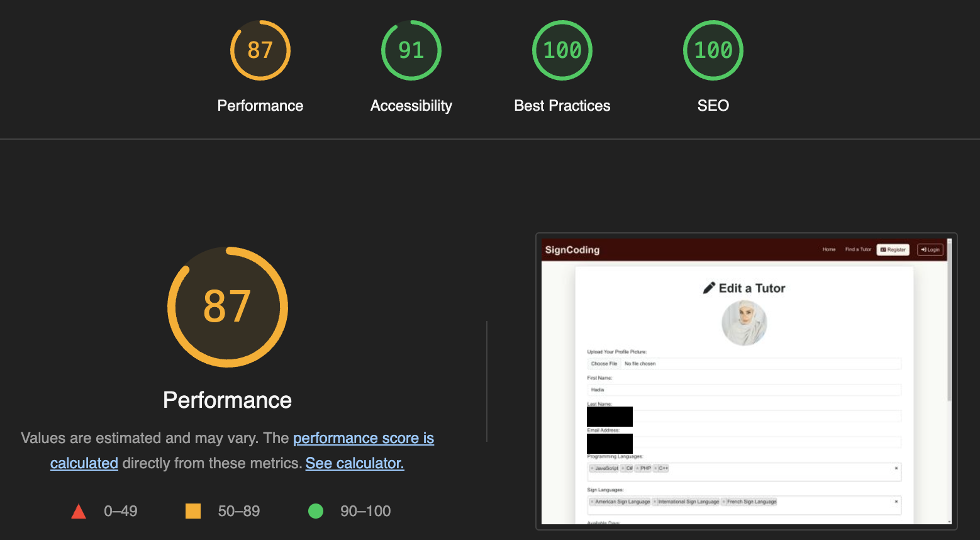Click the '50–89' legend text
980x540 pixels.
point(239,511)
